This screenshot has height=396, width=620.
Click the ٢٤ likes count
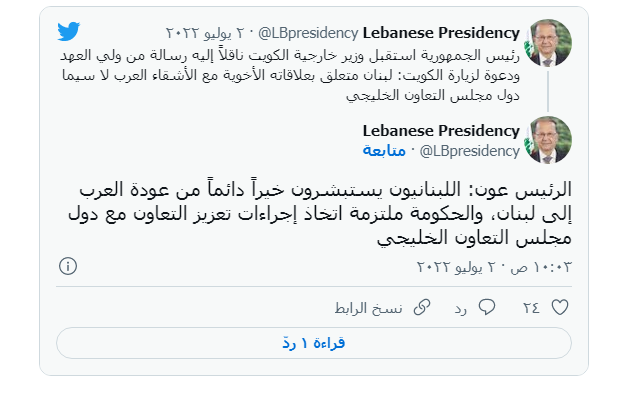pyautogui.click(x=531, y=308)
